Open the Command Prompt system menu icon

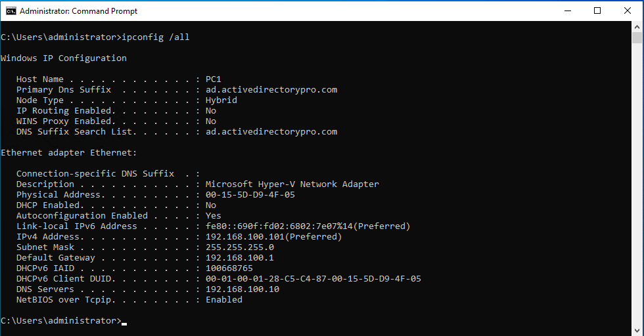point(10,11)
